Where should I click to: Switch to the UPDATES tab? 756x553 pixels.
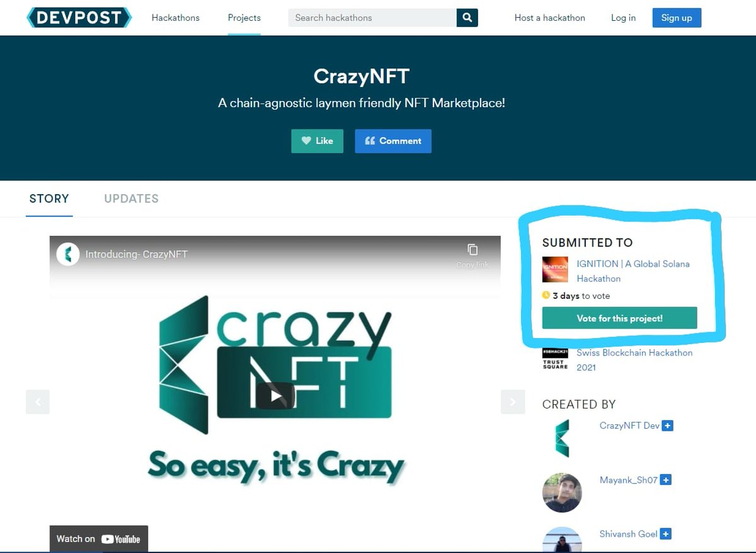pyautogui.click(x=131, y=199)
